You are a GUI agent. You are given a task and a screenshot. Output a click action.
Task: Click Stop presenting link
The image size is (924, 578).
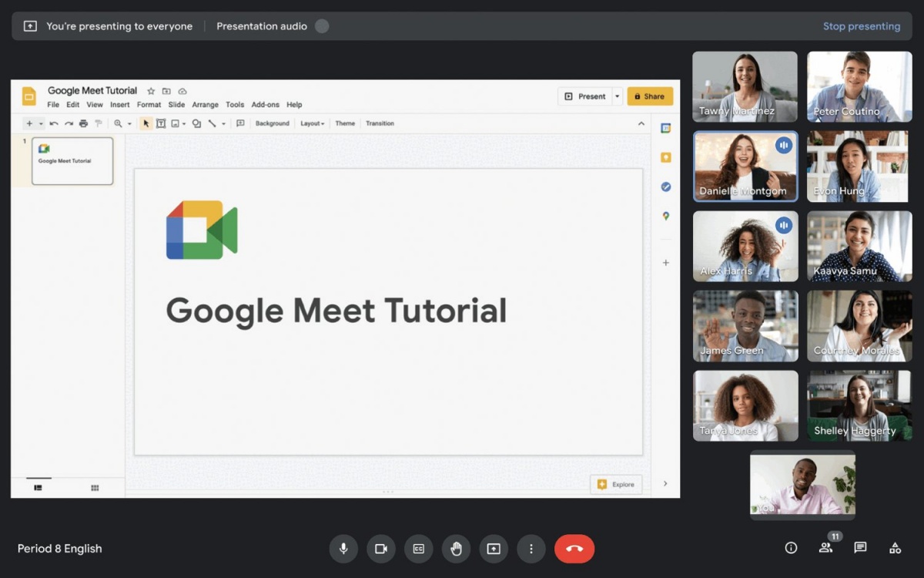[862, 26]
